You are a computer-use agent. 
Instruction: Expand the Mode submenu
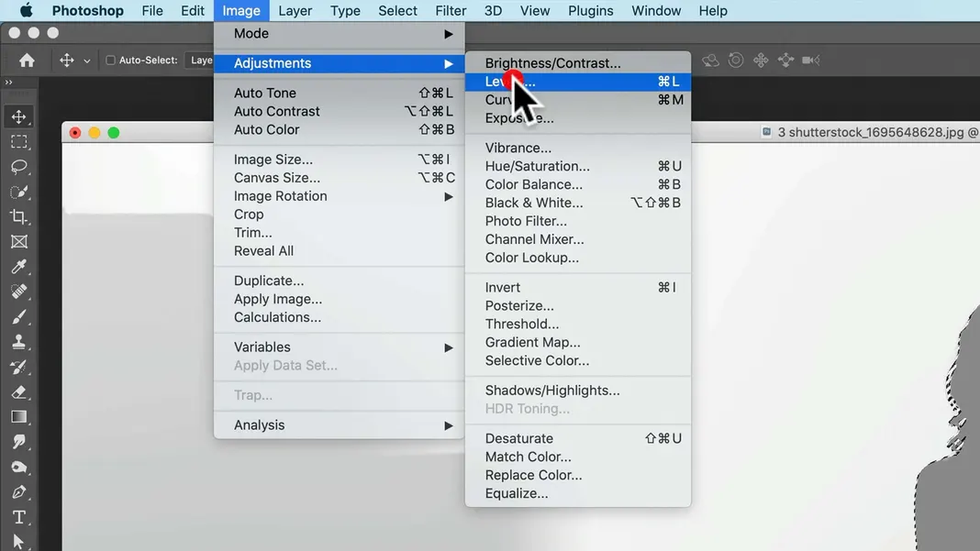[x=340, y=34]
